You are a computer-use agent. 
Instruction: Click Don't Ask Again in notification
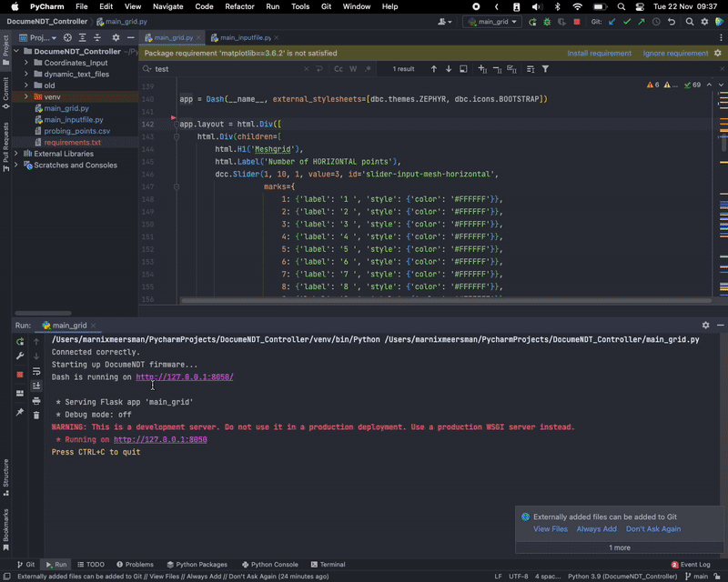coord(653,528)
